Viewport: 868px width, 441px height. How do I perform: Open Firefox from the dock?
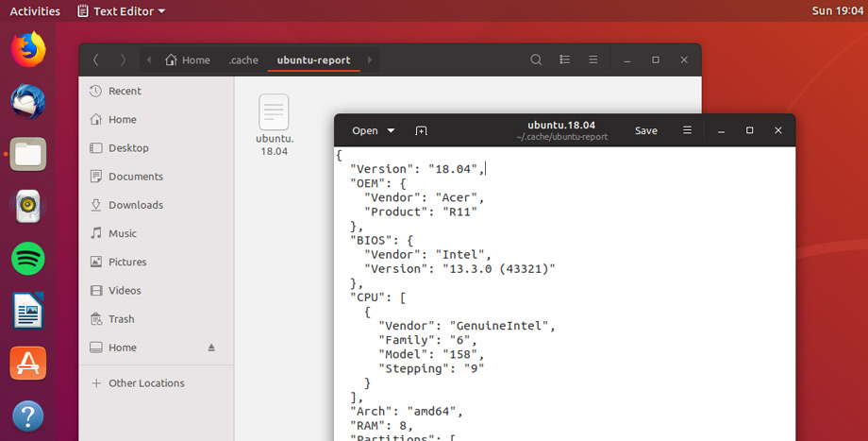pyautogui.click(x=28, y=49)
